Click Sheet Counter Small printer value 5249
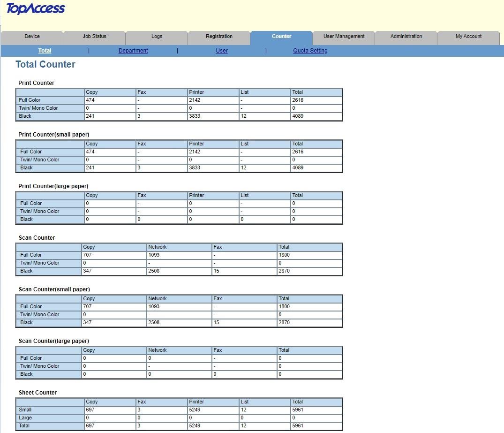This screenshot has width=504, height=433. 213,410
